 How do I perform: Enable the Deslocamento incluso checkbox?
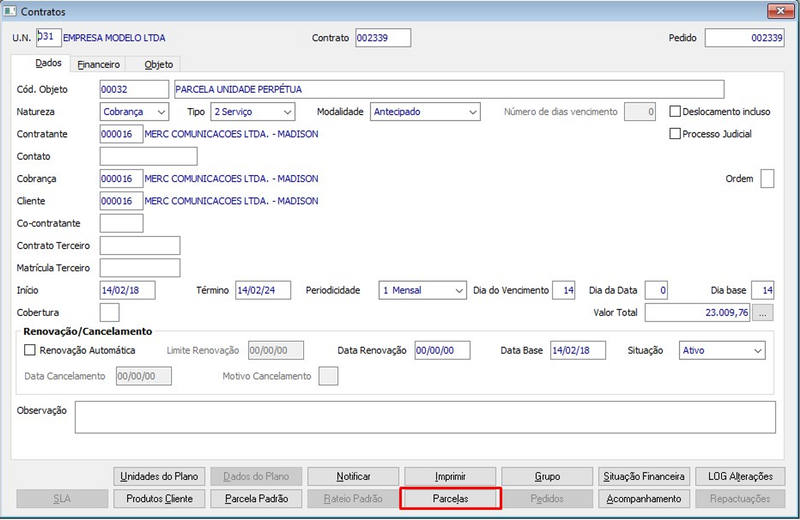[675, 111]
